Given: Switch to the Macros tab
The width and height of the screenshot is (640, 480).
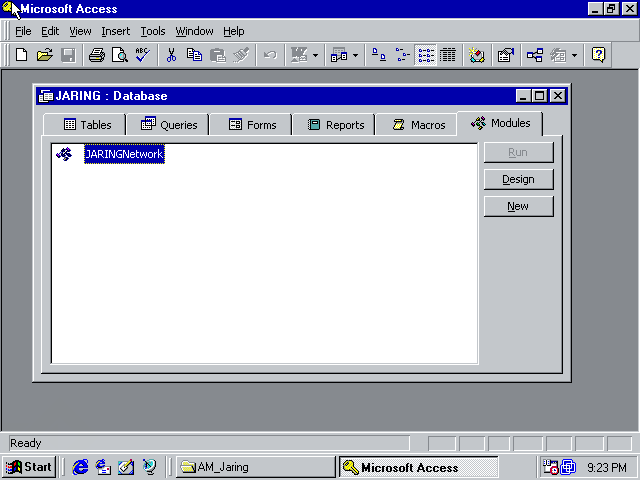Looking at the screenshot, I should click(417, 124).
